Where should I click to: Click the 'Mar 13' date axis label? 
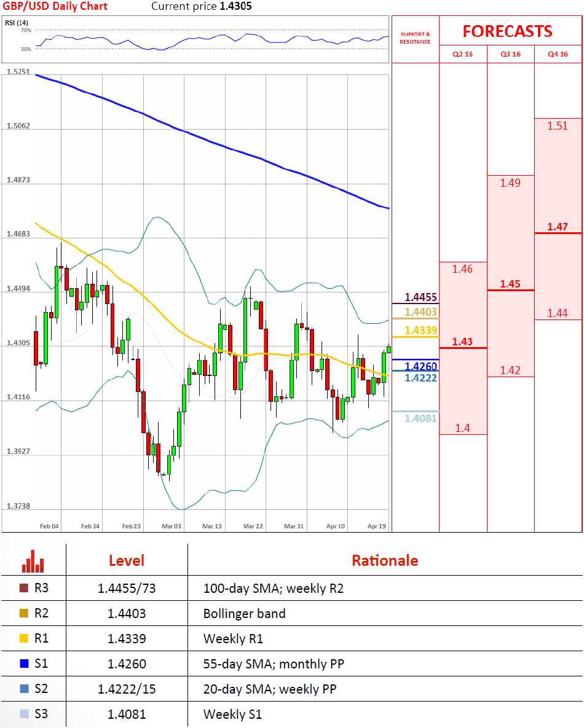pos(212,526)
